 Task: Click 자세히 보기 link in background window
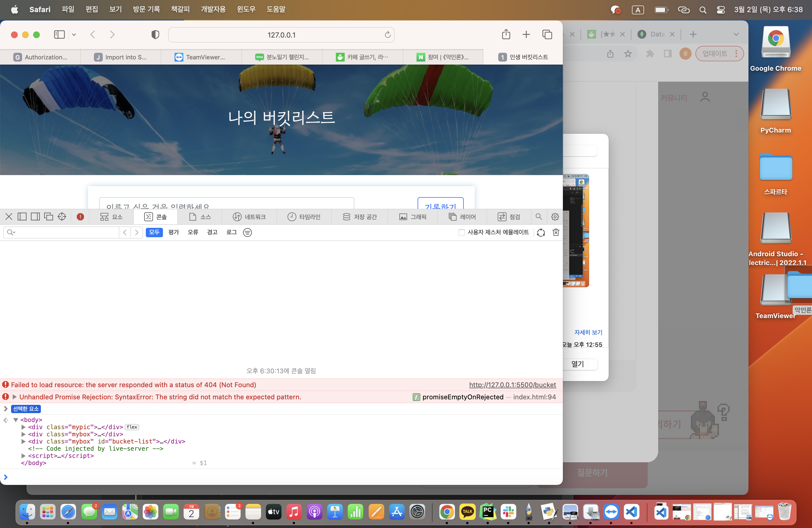point(588,332)
